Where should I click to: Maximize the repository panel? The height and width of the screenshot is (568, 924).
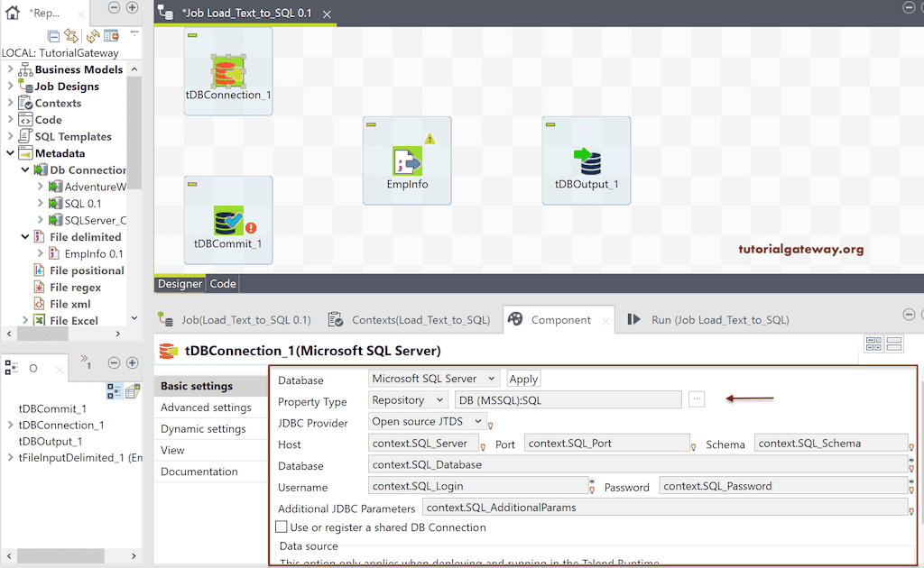point(132,7)
